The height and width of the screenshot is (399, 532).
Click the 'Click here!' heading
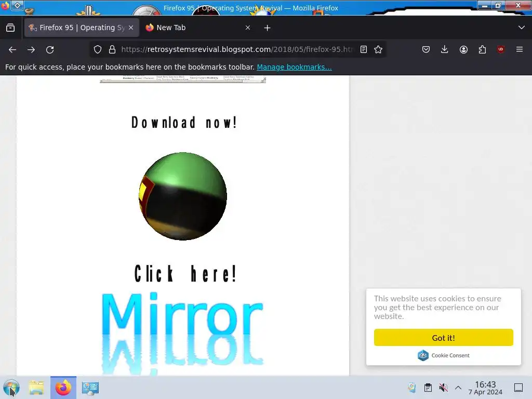(185, 273)
